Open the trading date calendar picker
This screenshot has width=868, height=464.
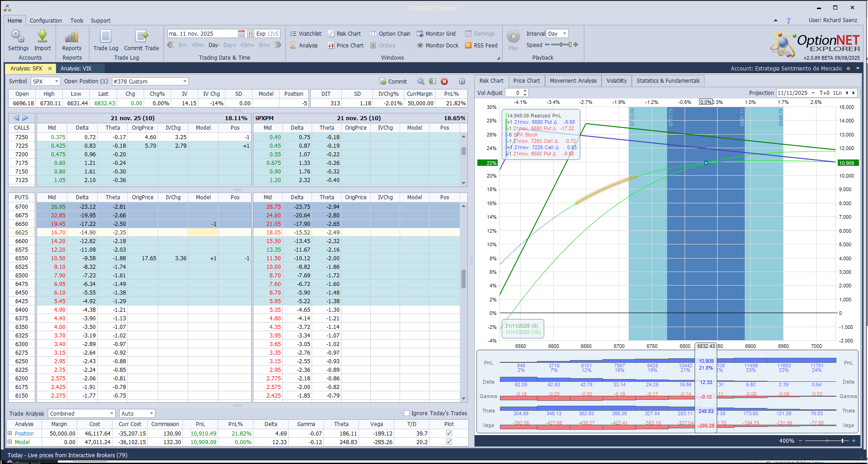pyautogui.click(x=241, y=33)
